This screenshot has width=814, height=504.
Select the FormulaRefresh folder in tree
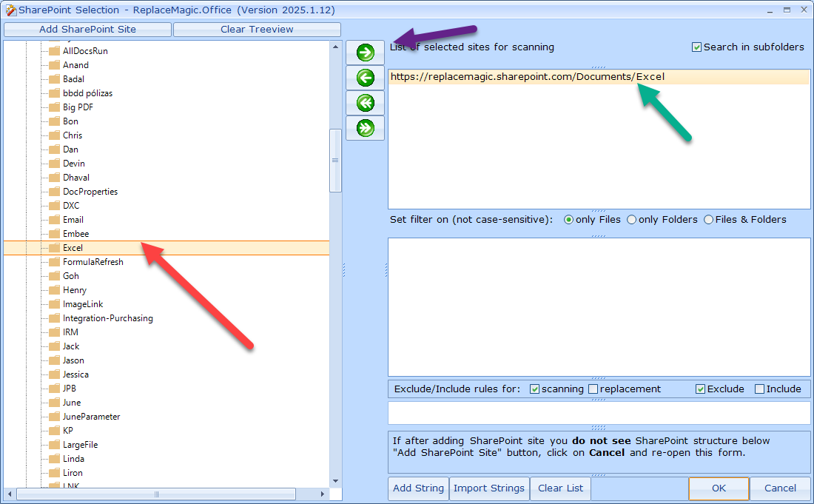pyautogui.click(x=92, y=262)
